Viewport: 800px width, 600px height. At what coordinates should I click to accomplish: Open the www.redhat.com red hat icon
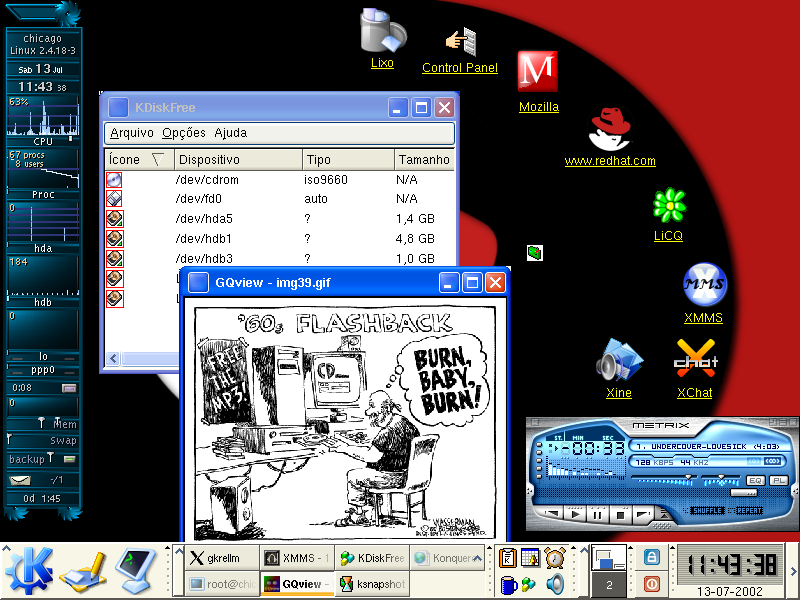tap(610, 129)
